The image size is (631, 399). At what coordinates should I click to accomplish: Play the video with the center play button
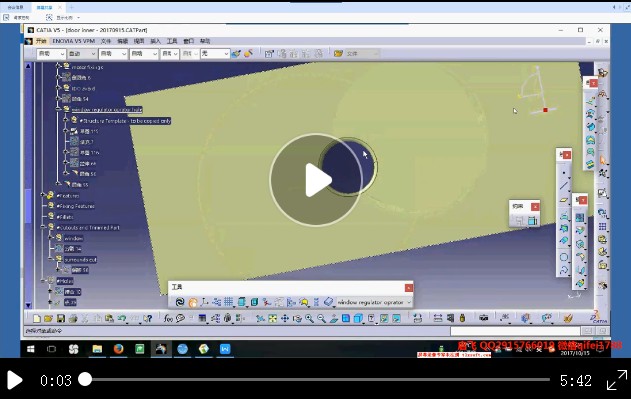point(316,180)
